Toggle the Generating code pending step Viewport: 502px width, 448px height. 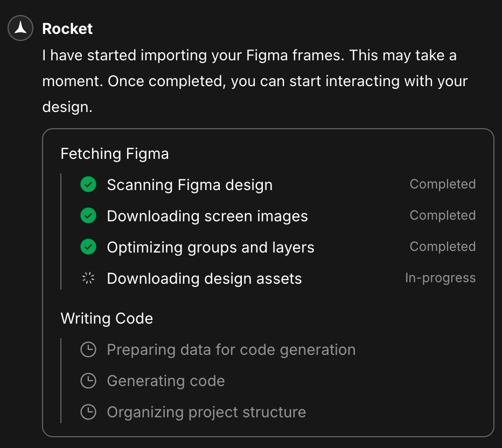[166, 381]
